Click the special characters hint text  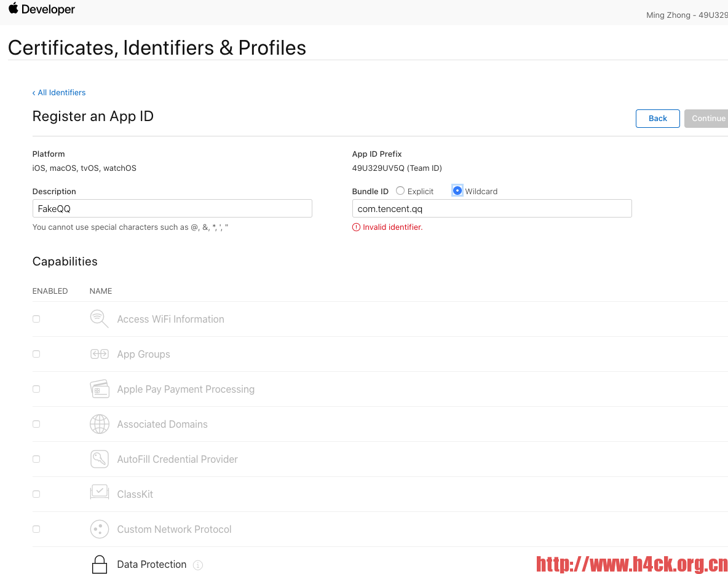[x=130, y=227]
